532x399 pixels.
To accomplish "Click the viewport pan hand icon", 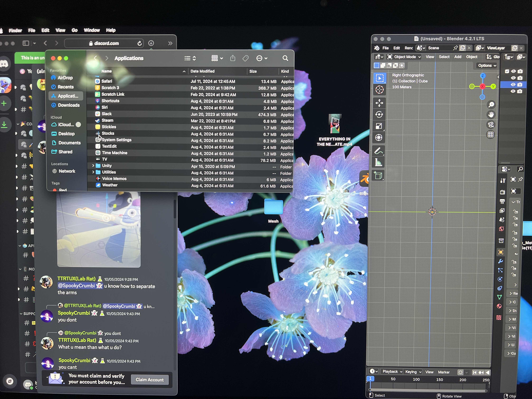I will [491, 115].
